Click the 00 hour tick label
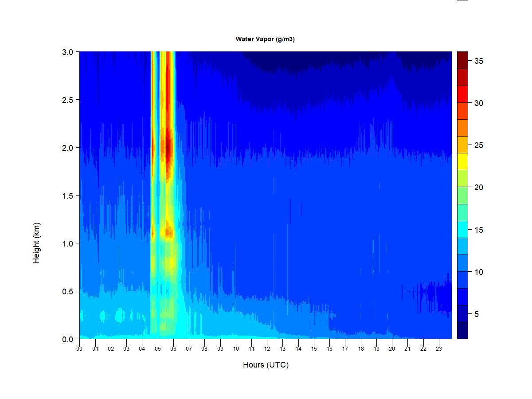532x399 pixels. (79, 349)
